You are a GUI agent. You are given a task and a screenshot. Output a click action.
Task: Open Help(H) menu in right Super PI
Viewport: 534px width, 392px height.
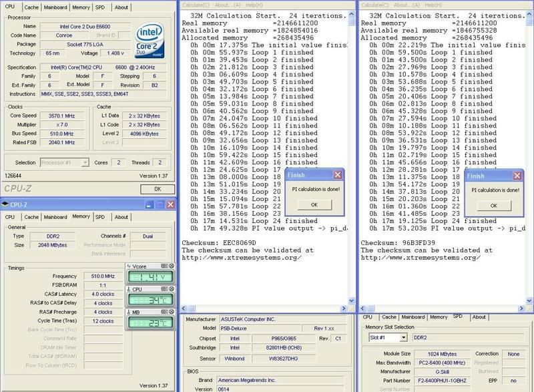pos(433,5)
